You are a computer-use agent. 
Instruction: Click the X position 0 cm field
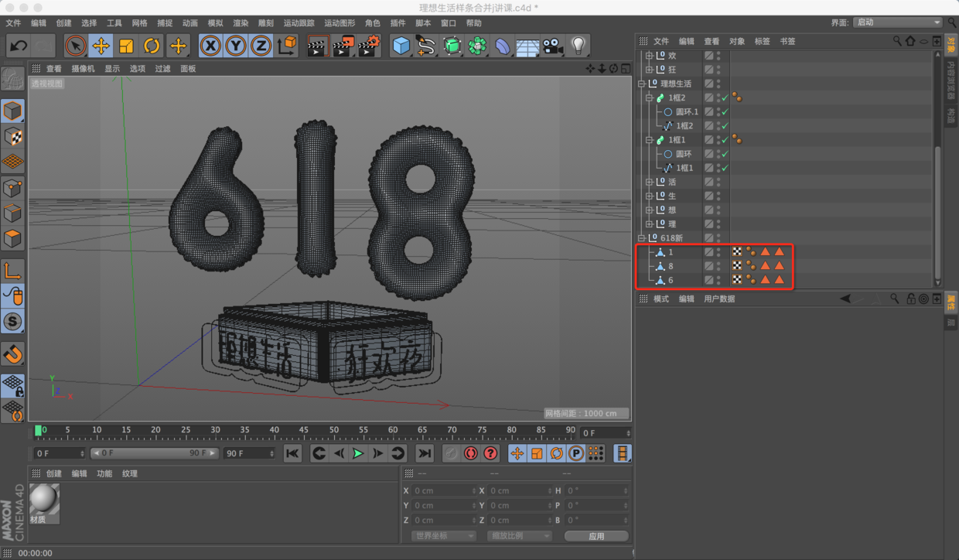[x=445, y=491]
